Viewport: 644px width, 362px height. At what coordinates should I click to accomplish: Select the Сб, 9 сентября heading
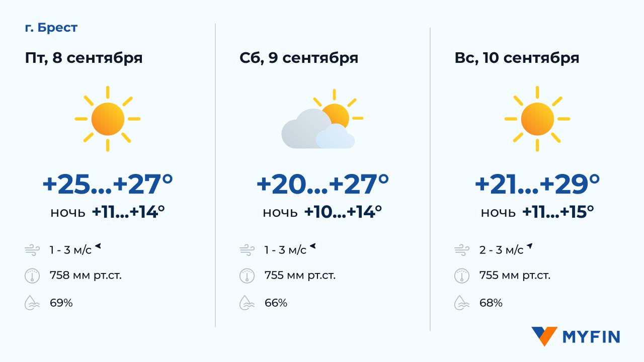click(x=298, y=58)
